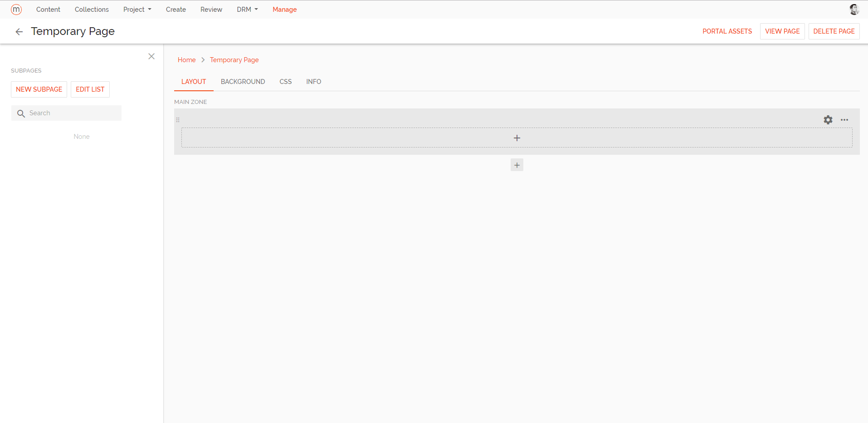Open the Project dropdown menu
This screenshot has width=868, height=423.
tap(137, 9)
